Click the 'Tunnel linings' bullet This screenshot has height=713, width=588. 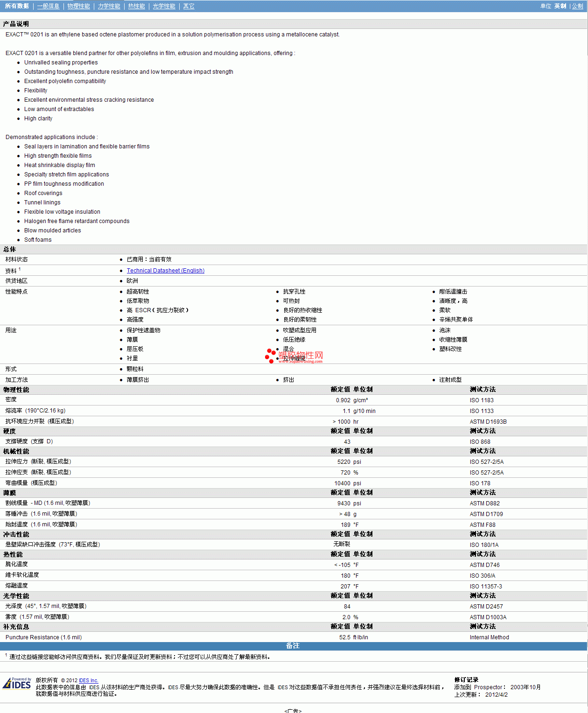tap(42, 203)
